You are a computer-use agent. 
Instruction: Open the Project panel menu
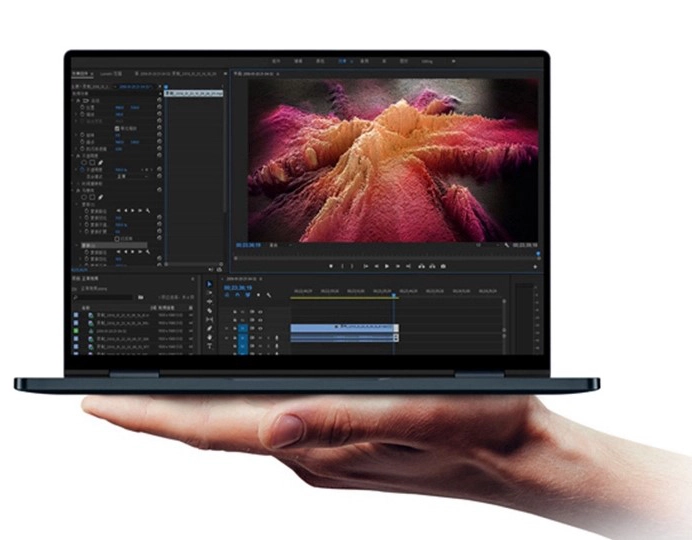(x=192, y=279)
